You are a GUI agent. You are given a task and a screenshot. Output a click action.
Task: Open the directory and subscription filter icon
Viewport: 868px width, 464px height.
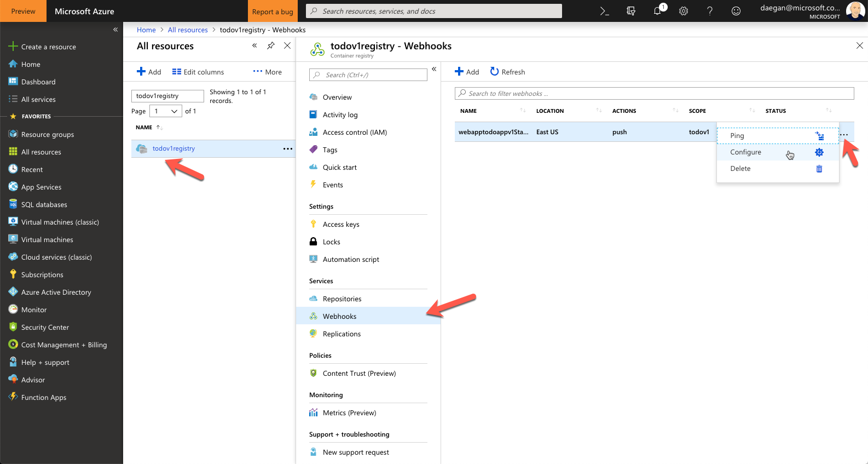point(630,11)
